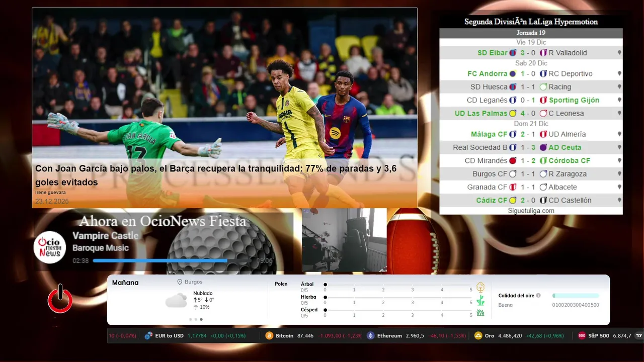Click the Vampire Castle playback progress bar
Viewport: 644px width, 362px height.
(173, 261)
